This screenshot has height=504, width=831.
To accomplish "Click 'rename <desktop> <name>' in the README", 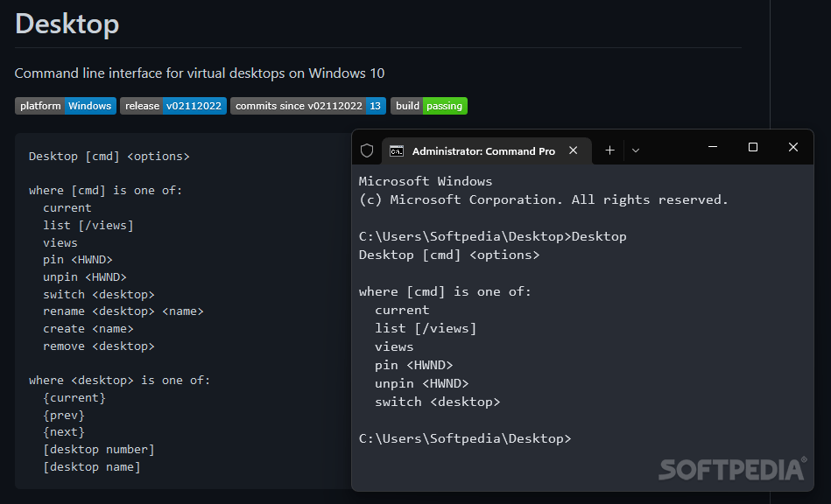I will tap(123, 311).
